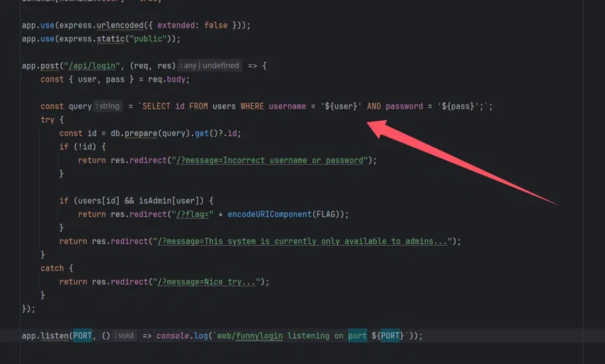Screen dimensions: 605x364
Task: Click the SELECT keyword in the SQL query
Action: tap(156, 107)
